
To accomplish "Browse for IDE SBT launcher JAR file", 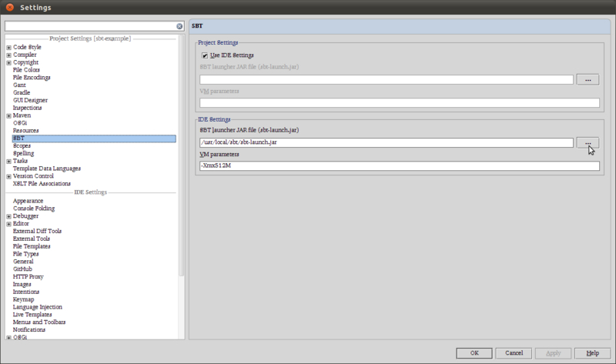I will pos(588,143).
